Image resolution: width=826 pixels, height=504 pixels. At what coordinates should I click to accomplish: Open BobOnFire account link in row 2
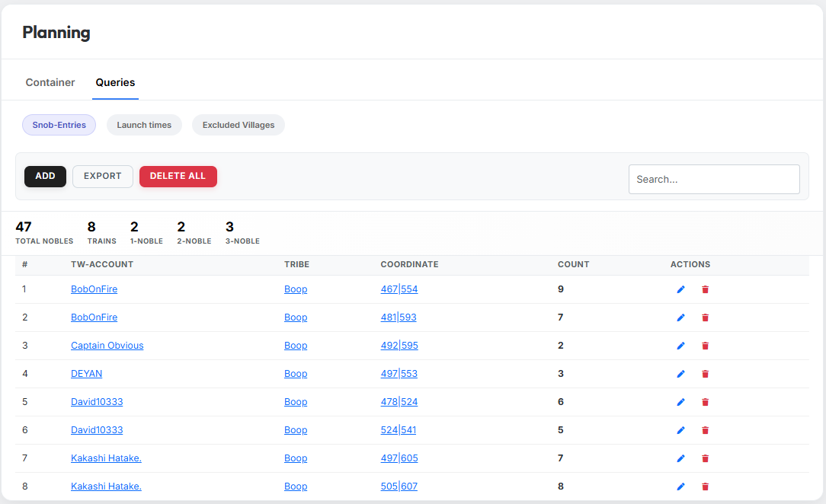coord(94,317)
